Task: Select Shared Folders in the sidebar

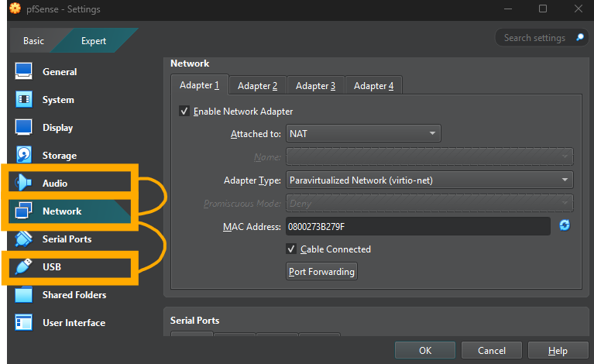Action: click(x=73, y=294)
